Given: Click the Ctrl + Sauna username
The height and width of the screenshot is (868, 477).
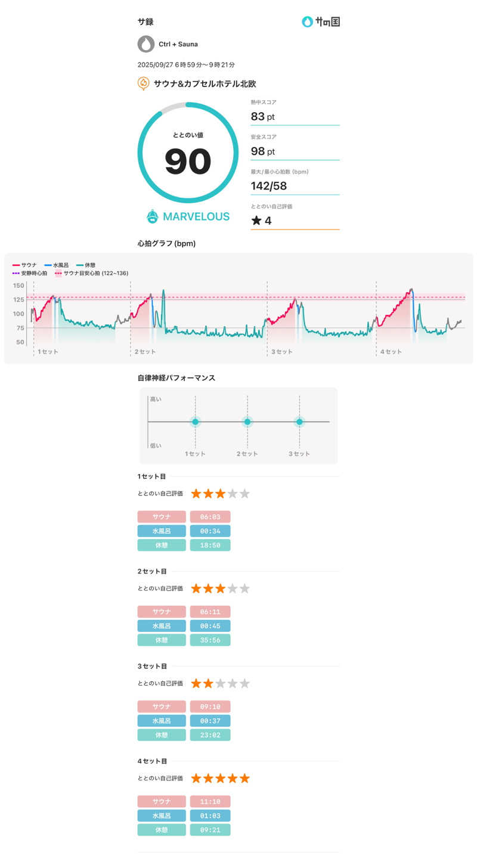Looking at the screenshot, I should click(x=178, y=44).
